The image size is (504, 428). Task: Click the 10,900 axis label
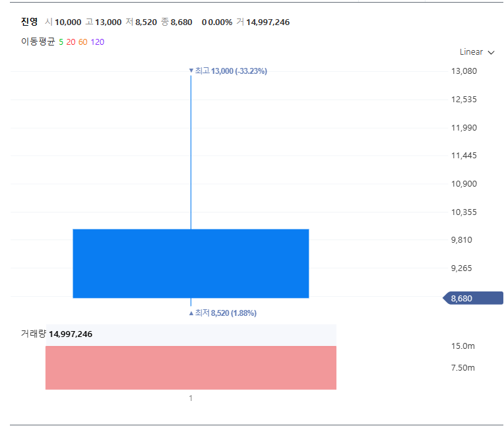(x=464, y=184)
